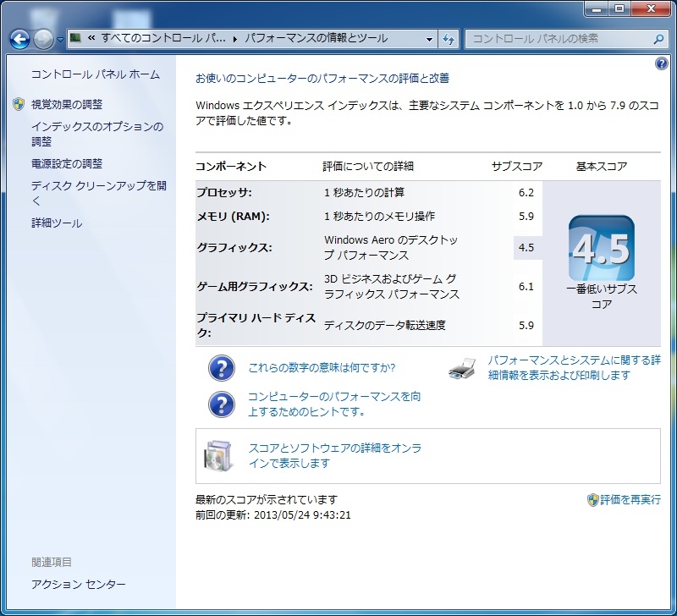Click 1 秒あたりの計算 detail text
Screen dimensions: 677x616
coord(365,192)
